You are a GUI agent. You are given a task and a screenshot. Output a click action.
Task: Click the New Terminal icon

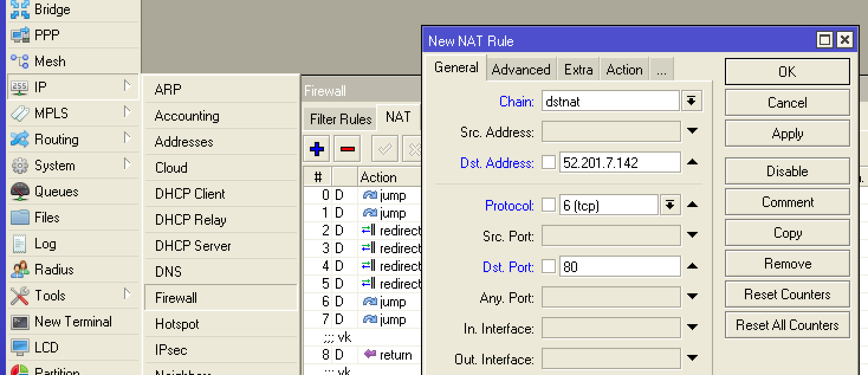(20, 322)
